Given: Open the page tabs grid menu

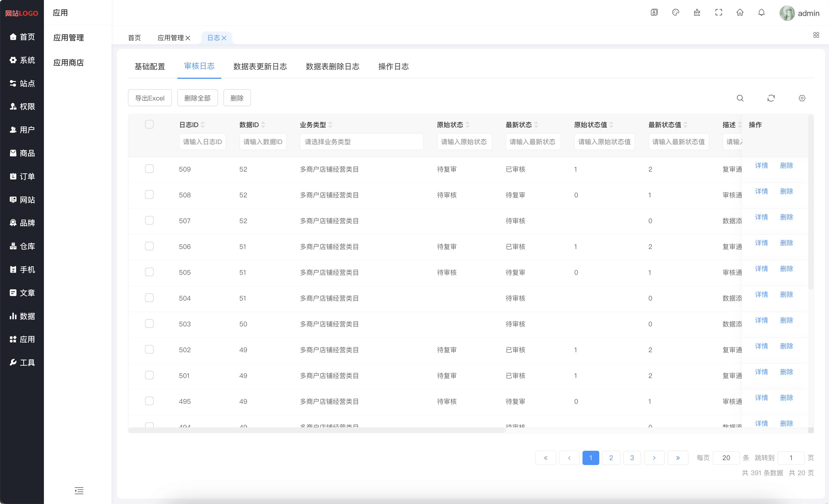Looking at the screenshot, I should 816,35.
